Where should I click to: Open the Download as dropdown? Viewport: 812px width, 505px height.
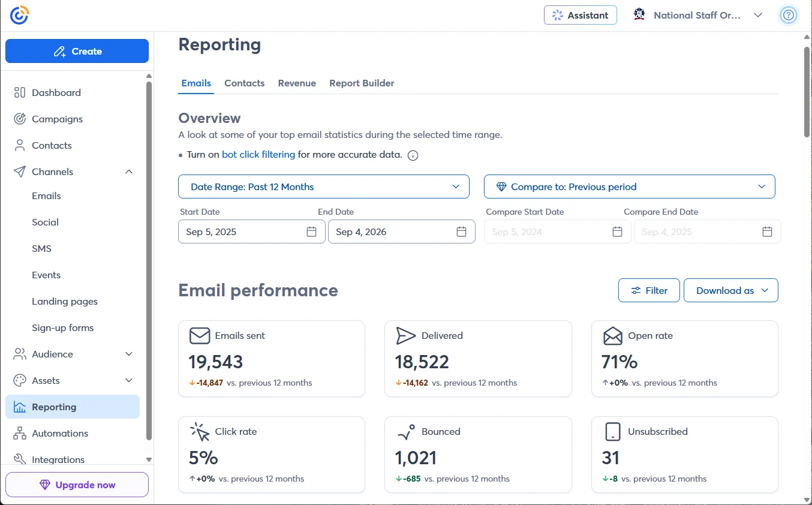(x=731, y=290)
